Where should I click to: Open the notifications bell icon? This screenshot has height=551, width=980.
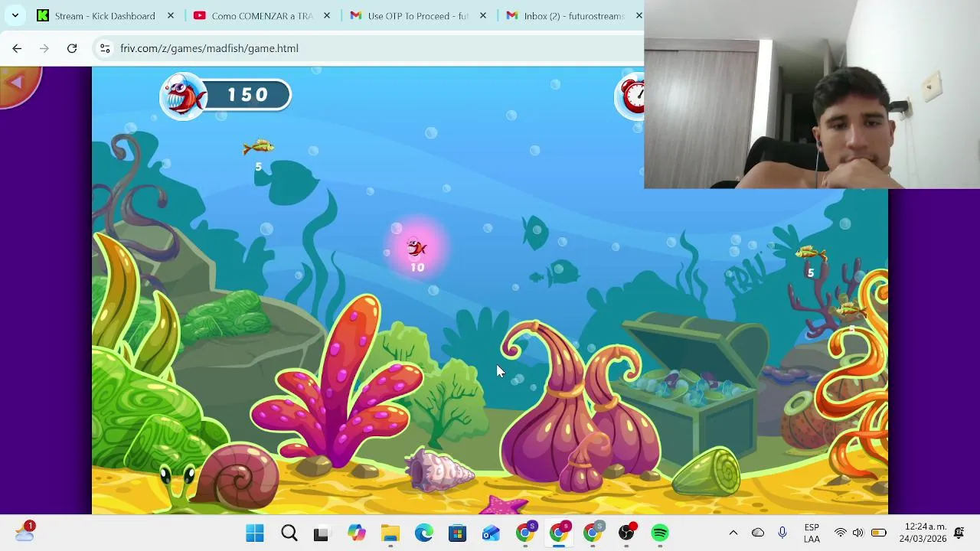(x=959, y=533)
